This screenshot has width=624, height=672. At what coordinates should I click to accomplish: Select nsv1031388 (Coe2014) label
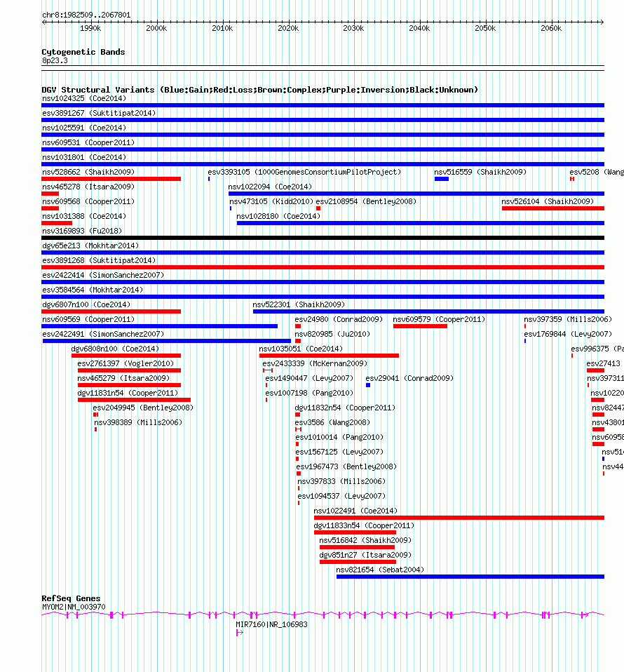coord(84,217)
